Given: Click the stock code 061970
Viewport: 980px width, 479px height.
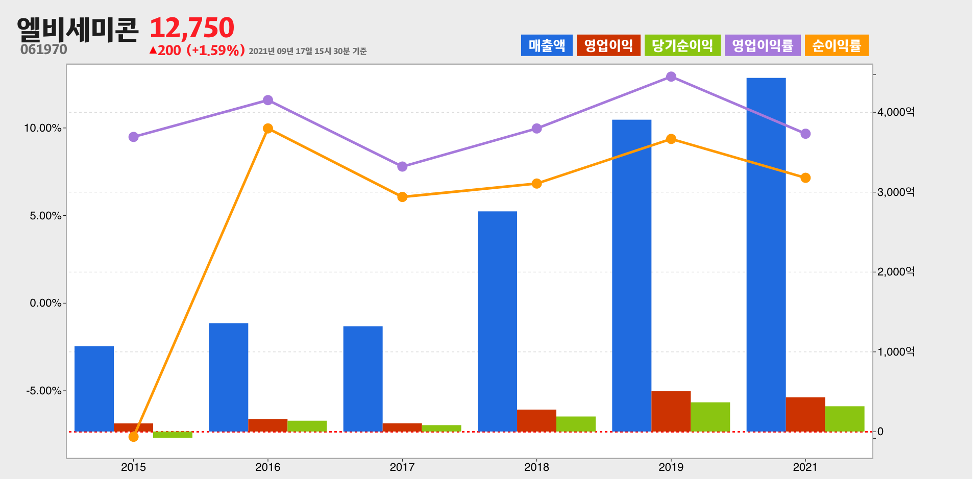Looking at the screenshot, I should point(44,49).
